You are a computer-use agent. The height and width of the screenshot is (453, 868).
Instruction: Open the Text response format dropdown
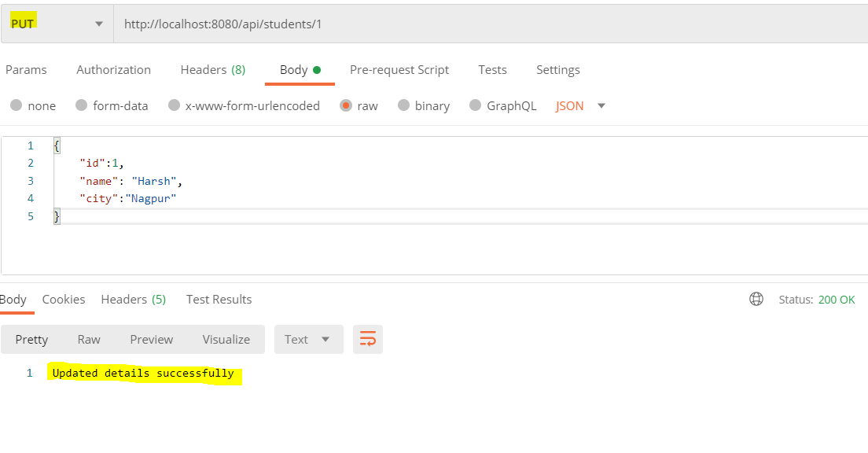[308, 339]
